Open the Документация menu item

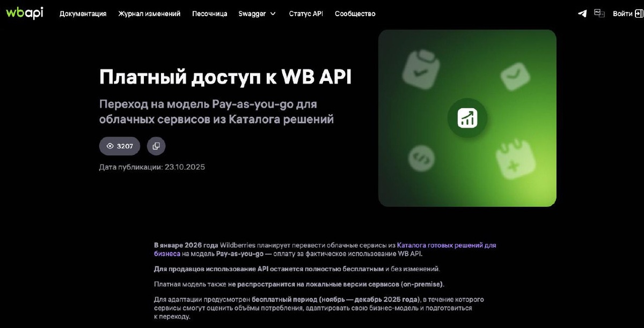pyautogui.click(x=83, y=13)
